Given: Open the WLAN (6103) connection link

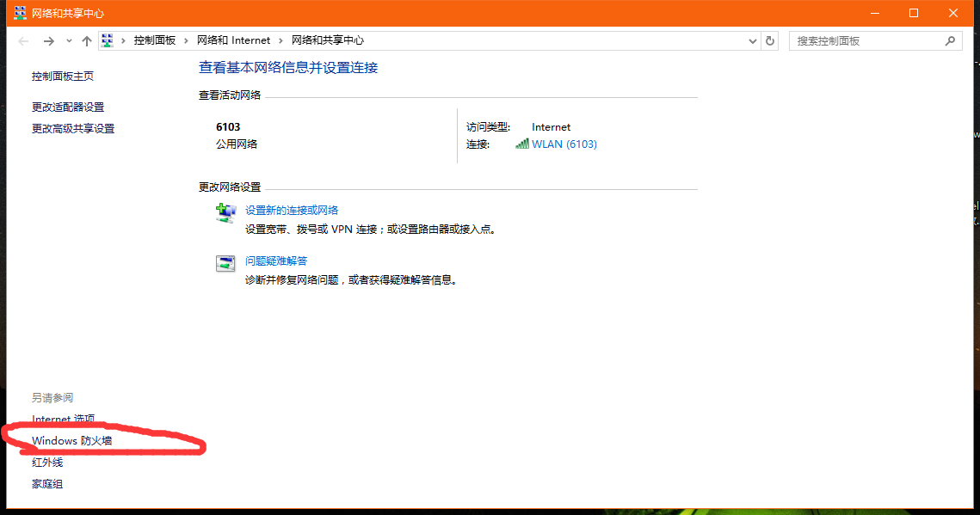Looking at the screenshot, I should tap(566, 144).
